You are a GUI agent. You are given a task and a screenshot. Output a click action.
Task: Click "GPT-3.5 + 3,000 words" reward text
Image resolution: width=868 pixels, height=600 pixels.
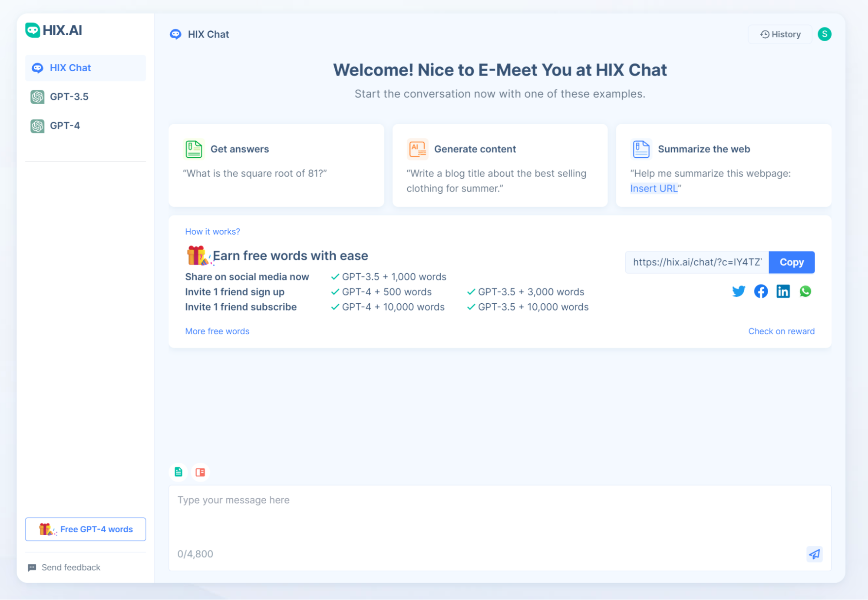tap(531, 292)
